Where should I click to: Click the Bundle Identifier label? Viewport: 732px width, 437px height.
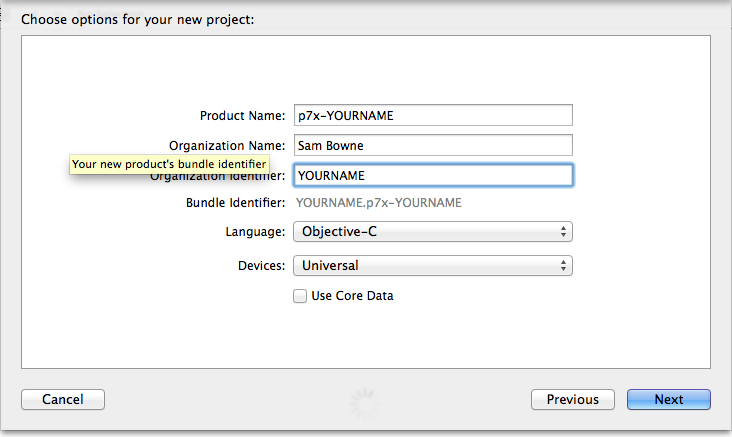(x=236, y=203)
